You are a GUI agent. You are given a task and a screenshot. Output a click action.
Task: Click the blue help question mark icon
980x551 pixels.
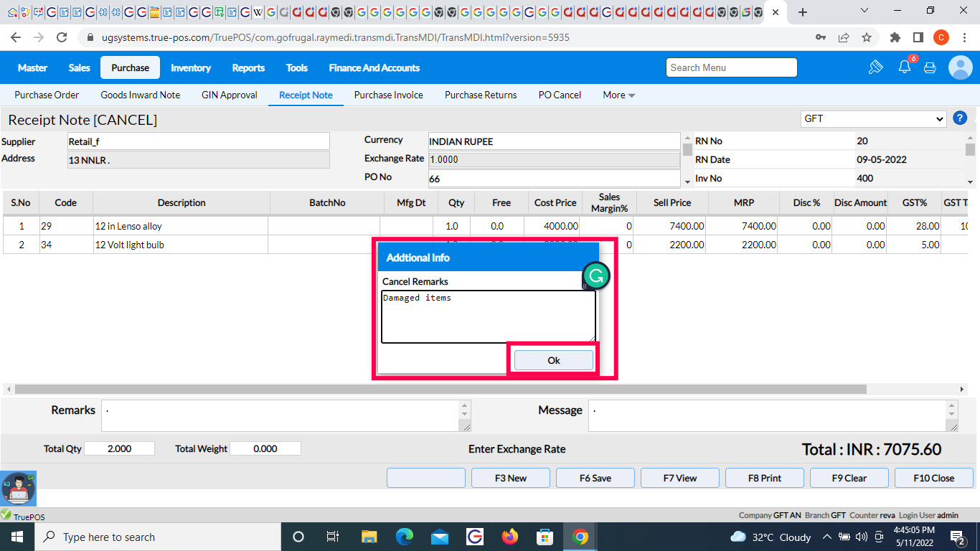click(959, 119)
